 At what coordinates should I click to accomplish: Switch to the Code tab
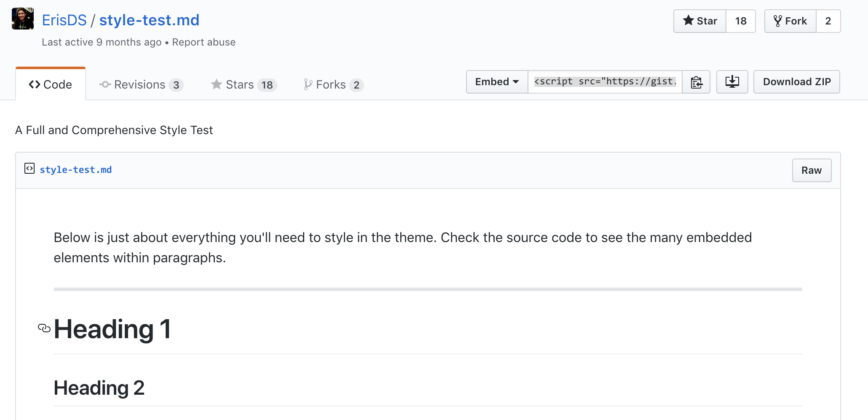coord(51,84)
